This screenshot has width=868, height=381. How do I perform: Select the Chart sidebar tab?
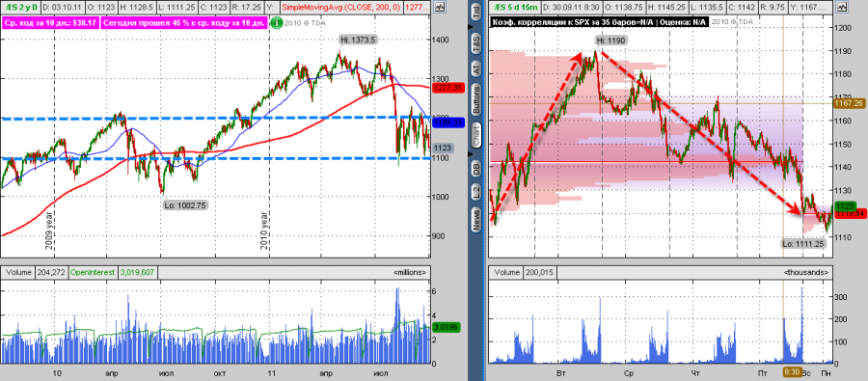pyautogui.click(x=476, y=135)
